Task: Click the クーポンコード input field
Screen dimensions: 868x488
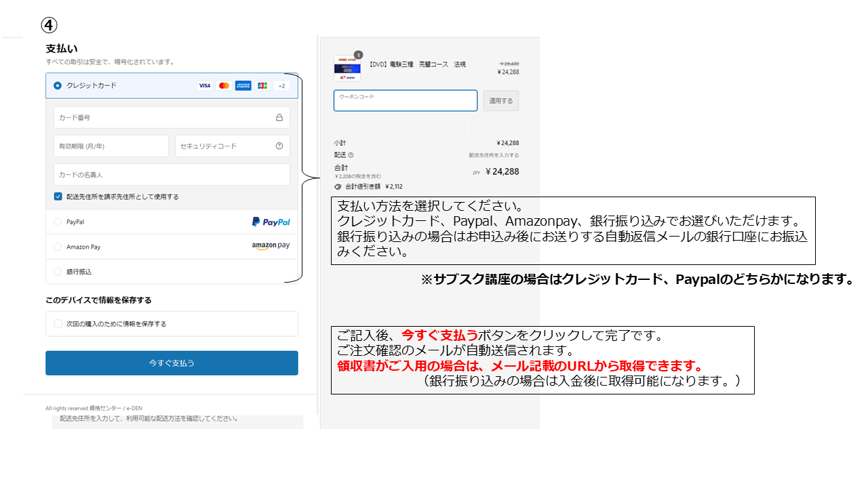Action: click(x=406, y=101)
